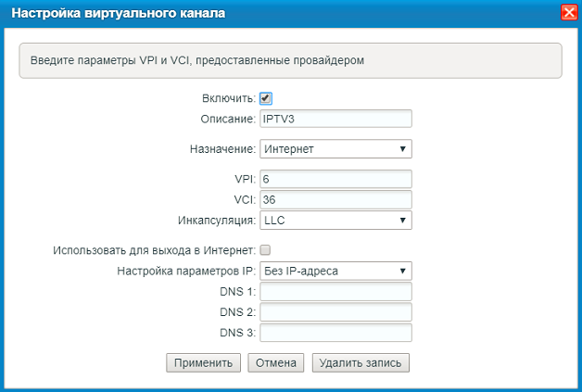Viewport: 582px width, 392px height.
Task: Close the virtual channel settings dialog
Action: [x=568, y=13]
